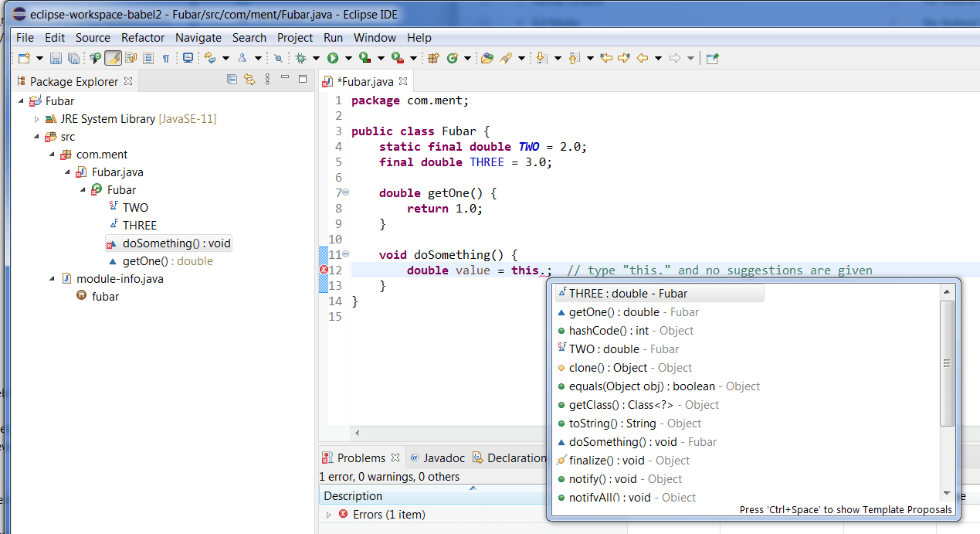This screenshot has height=534, width=980.
Task: Save all modified editors
Action: tap(72, 58)
